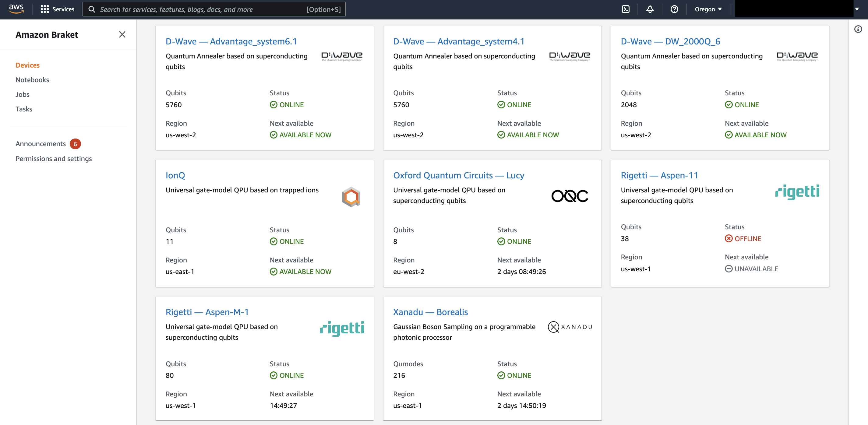The height and width of the screenshot is (425, 868).
Task: Select the Oregon region dropdown
Action: (709, 9)
